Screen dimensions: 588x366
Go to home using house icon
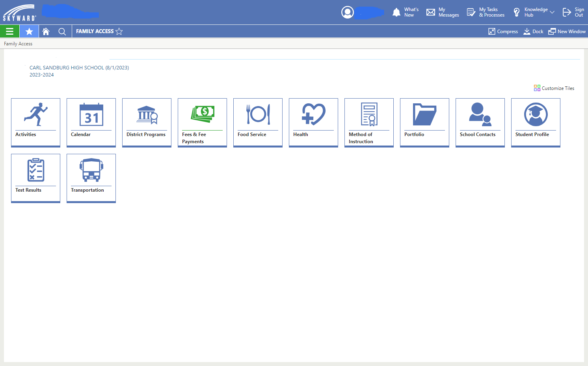tap(46, 31)
